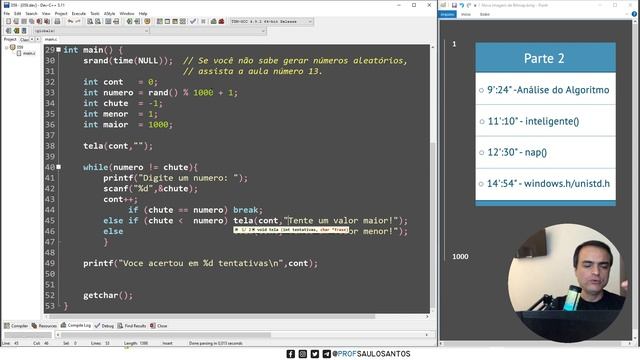640x360 pixels.
Task: Click the Redo arrow in Dev-C++ toolbar
Action: pos(78,21)
